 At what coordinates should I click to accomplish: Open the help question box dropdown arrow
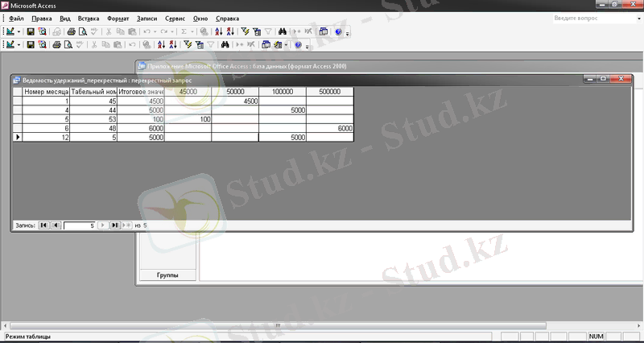[x=639, y=18]
